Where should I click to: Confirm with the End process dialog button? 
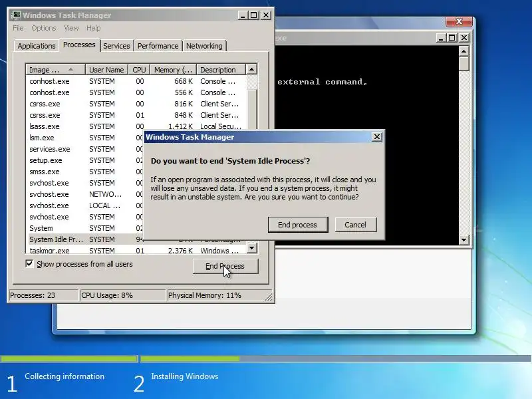point(297,225)
